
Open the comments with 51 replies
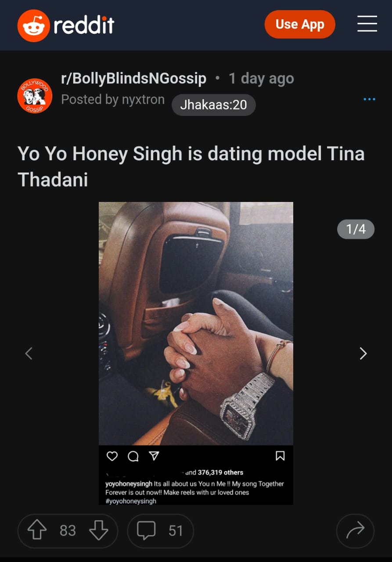(160, 531)
